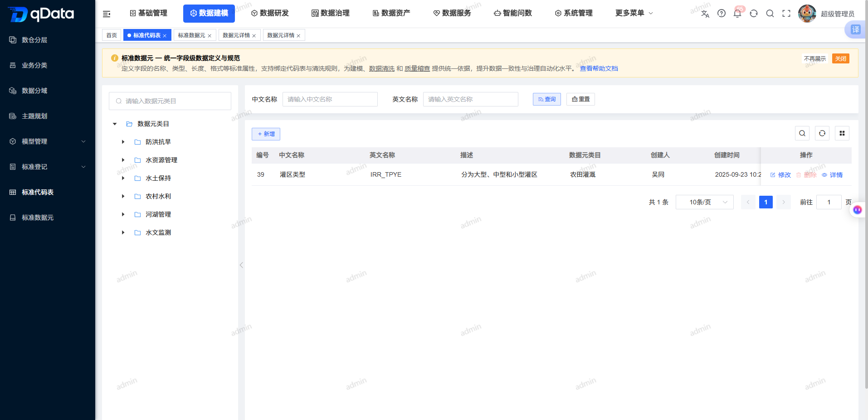
Task: Click the 新增 add button
Action: [266, 134]
